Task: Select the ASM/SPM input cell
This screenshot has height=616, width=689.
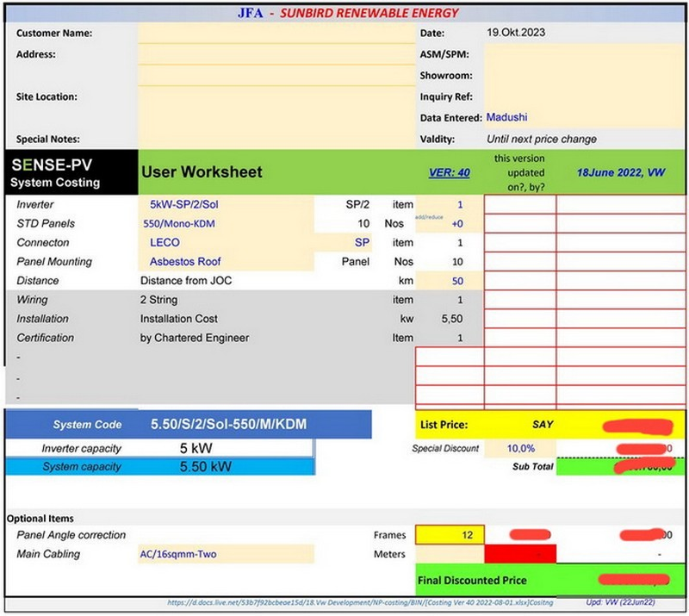Action: point(584,54)
